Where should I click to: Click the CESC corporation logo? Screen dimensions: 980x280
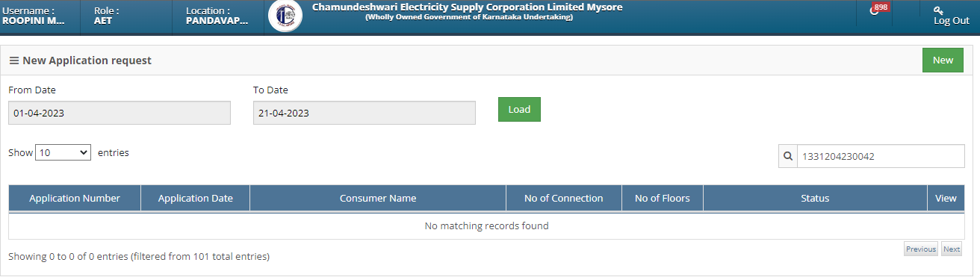click(x=285, y=16)
